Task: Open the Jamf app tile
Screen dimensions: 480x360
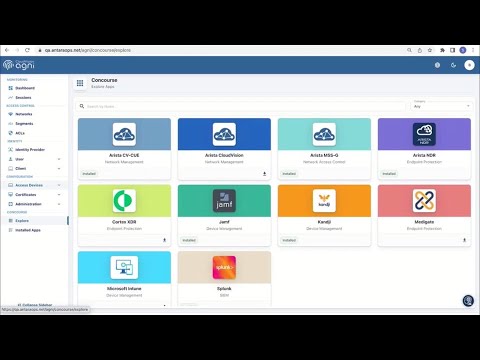Action: [224, 215]
